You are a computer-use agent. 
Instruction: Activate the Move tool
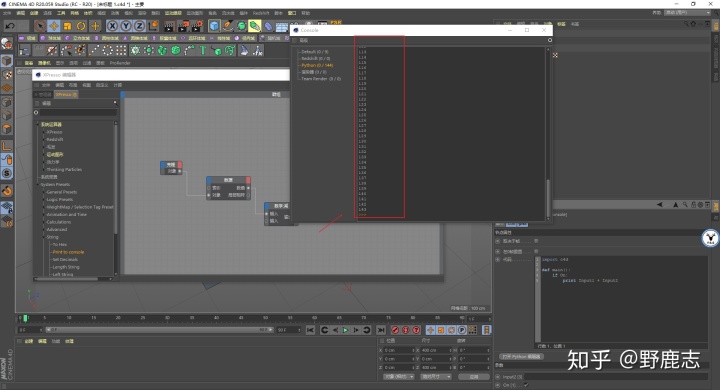(x=54, y=26)
